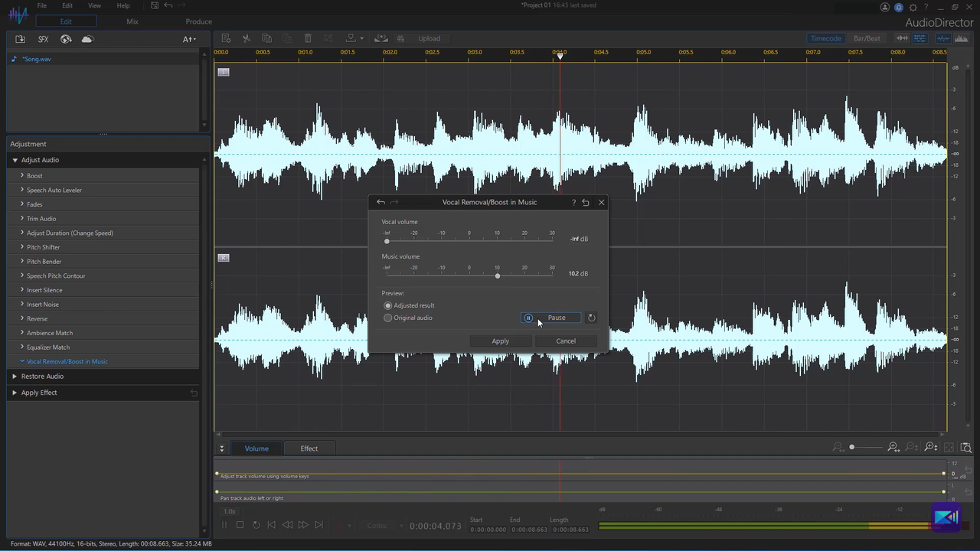Click the Delete (trash) icon in the toolbar

click(308, 38)
